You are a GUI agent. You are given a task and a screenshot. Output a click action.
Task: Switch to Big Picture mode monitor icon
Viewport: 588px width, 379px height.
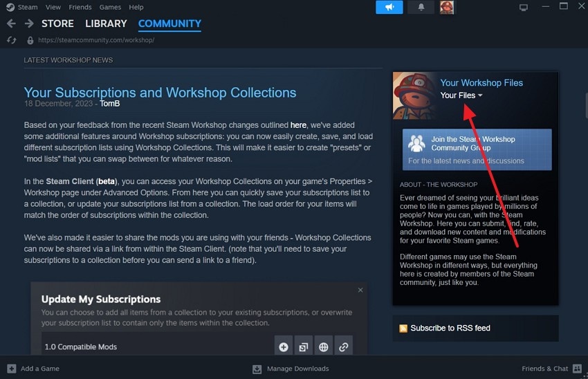coord(524,8)
